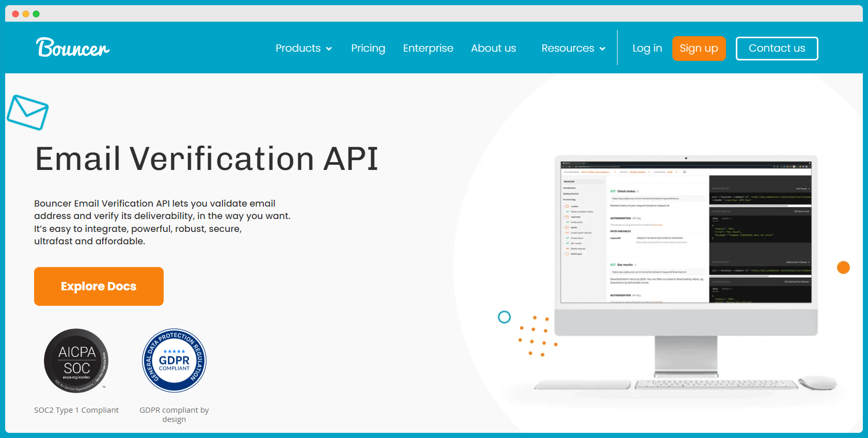Click the Bouncer logo
Viewport: 868px width, 438px height.
click(x=73, y=48)
